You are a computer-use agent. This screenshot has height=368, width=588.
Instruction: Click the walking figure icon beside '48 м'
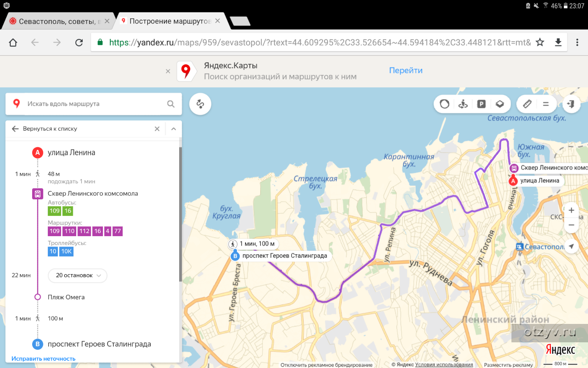[x=38, y=174]
